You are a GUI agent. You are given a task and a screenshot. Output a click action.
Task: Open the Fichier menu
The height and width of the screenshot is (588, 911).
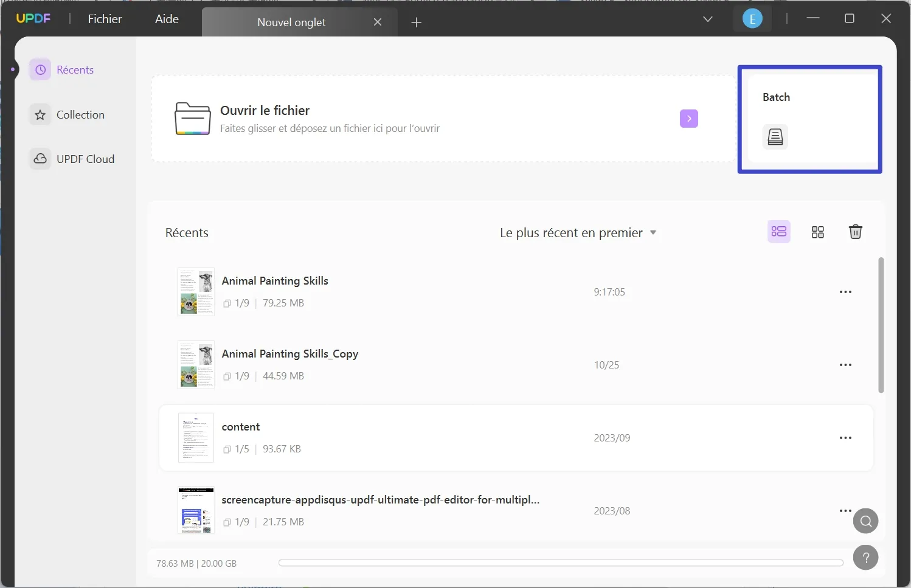pyautogui.click(x=105, y=19)
